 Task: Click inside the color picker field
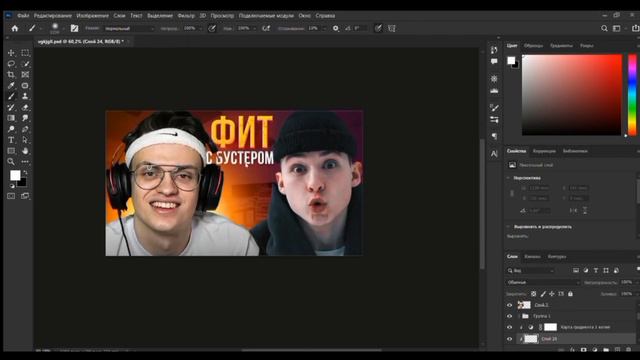tap(571, 95)
